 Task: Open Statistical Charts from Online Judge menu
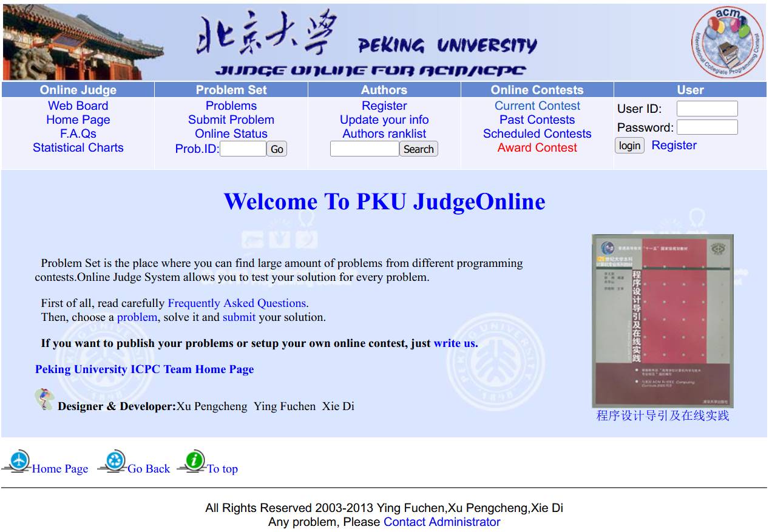(78, 148)
